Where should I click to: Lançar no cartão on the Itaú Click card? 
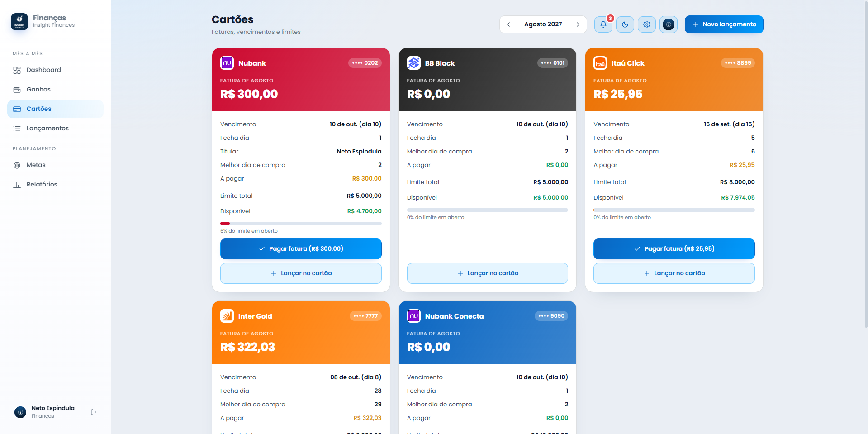(x=674, y=273)
